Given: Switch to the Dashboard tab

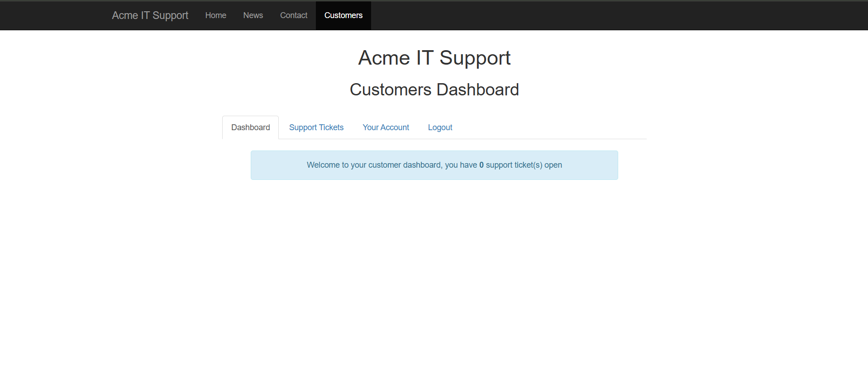Looking at the screenshot, I should point(250,127).
